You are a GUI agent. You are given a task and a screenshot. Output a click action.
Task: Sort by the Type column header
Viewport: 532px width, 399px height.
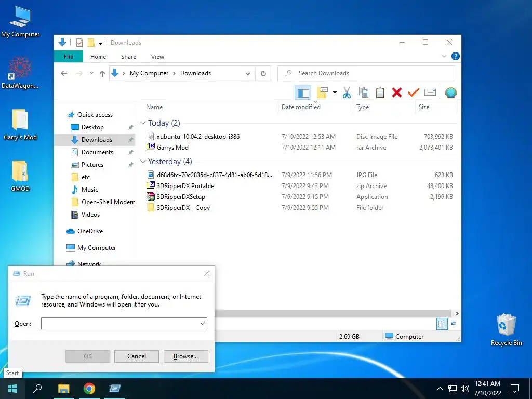point(362,107)
